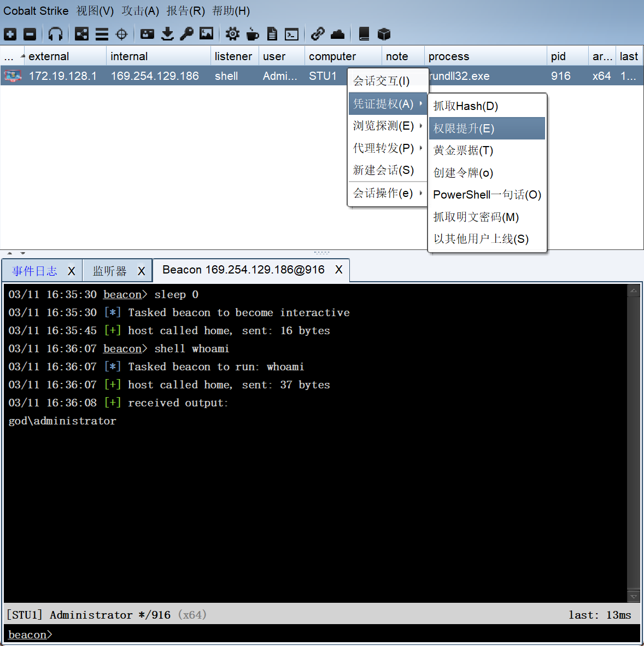The width and height of the screenshot is (644, 646).
Task: Close the 事件日志 tab with X
Action: tap(71, 271)
